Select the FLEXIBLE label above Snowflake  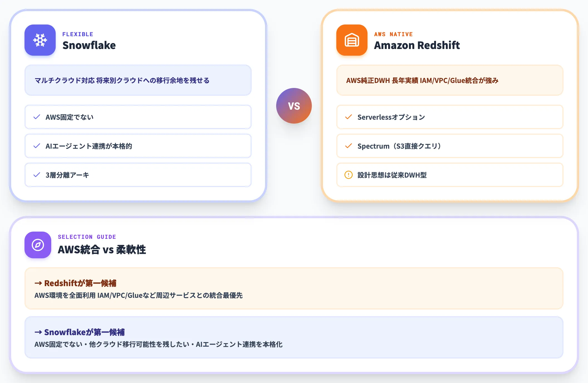coord(78,34)
